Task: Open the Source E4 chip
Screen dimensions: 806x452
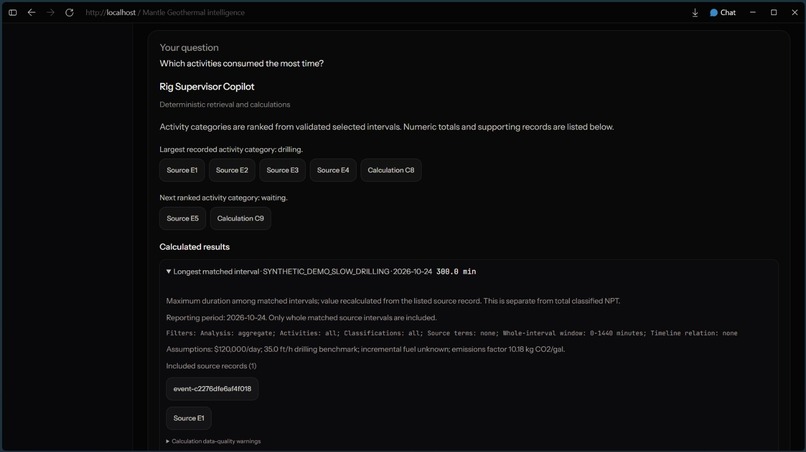Action: click(333, 170)
